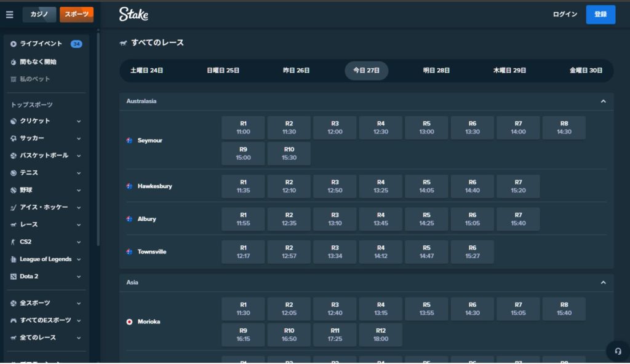The width and height of the screenshot is (630, 364).
Task: Click the Stake logo
Action: point(134,14)
